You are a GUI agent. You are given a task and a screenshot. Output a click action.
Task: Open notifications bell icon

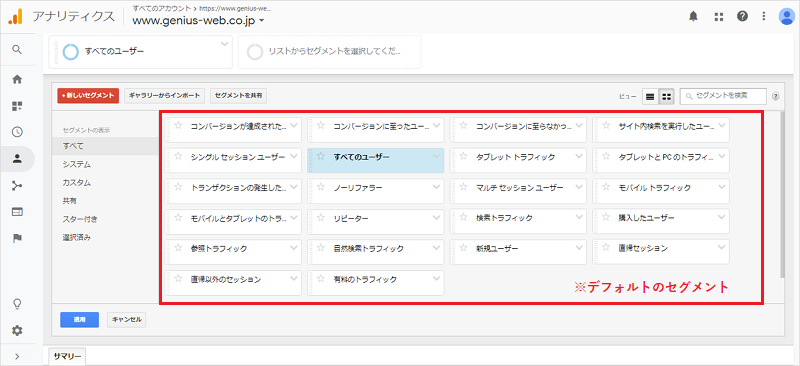[693, 16]
